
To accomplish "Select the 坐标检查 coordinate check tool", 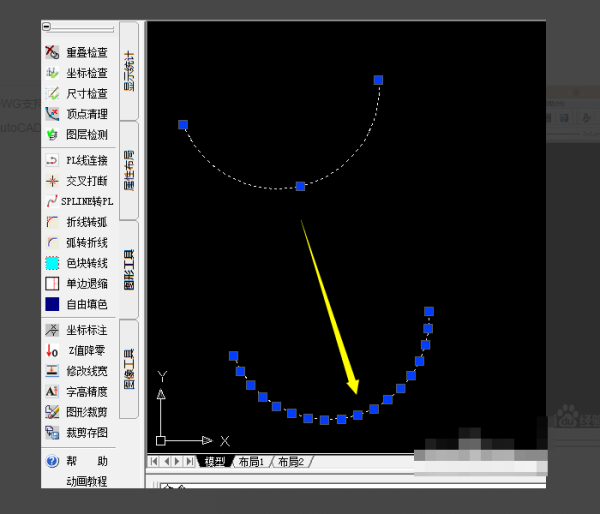I will coord(53,73).
